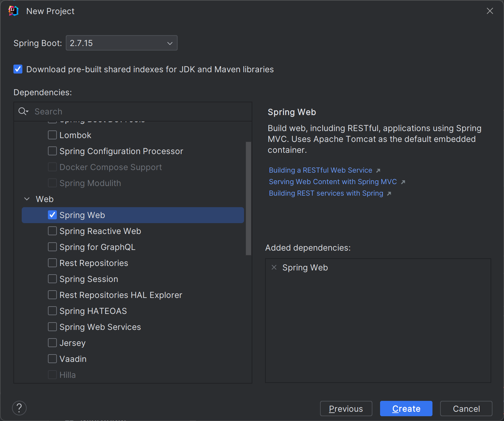Viewport: 504px width, 421px height.
Task: Click arrow icon beside Building REST services link
Action: click(x=389, y=193)
